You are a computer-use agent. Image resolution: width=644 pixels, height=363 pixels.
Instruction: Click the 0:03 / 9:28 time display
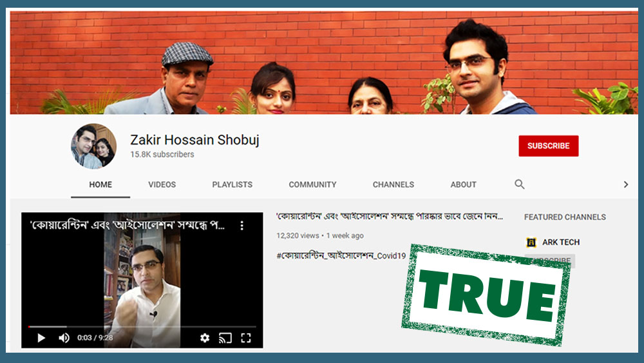click(x=95, y=338)
